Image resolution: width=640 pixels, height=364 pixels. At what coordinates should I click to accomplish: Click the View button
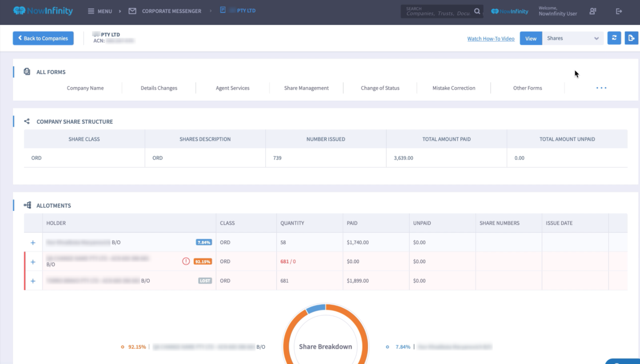coord(531,38)
